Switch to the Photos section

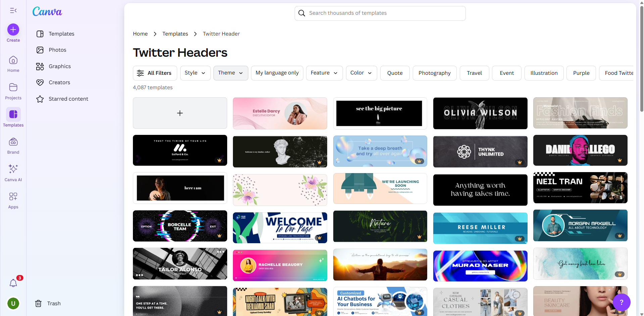[57, 50]
